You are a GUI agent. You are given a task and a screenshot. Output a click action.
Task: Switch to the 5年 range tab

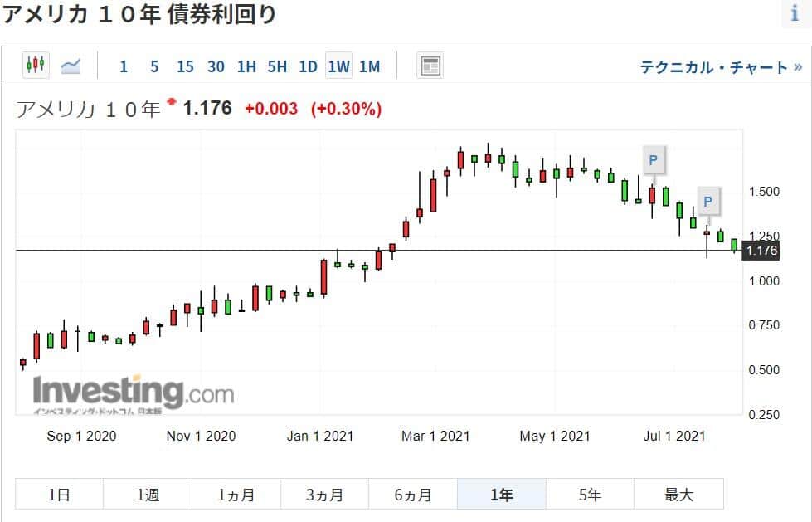(x=590, y=495)
